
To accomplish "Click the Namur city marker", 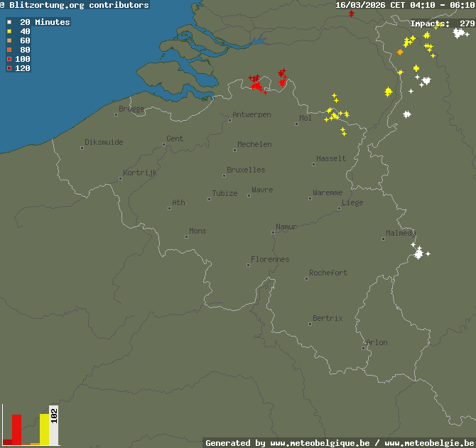I will pos(273,232).
